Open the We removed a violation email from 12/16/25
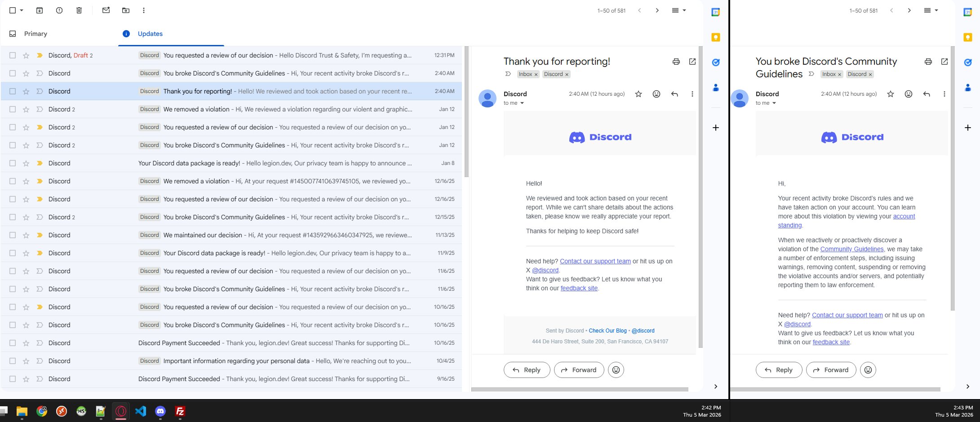Viewport: 980px width, 422px height. coord(231,181)
